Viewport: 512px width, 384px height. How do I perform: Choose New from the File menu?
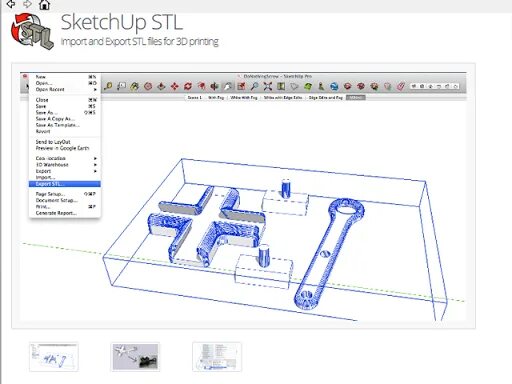coord(65,77)
